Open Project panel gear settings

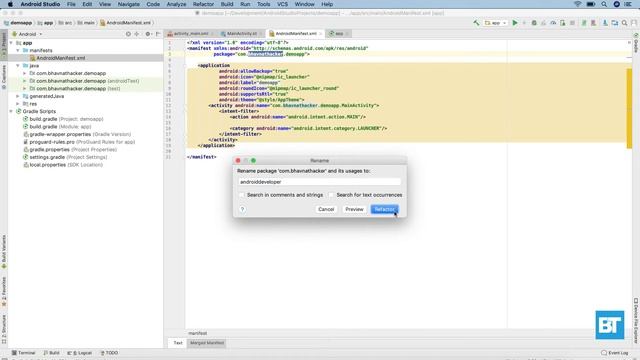coord(148,34)
